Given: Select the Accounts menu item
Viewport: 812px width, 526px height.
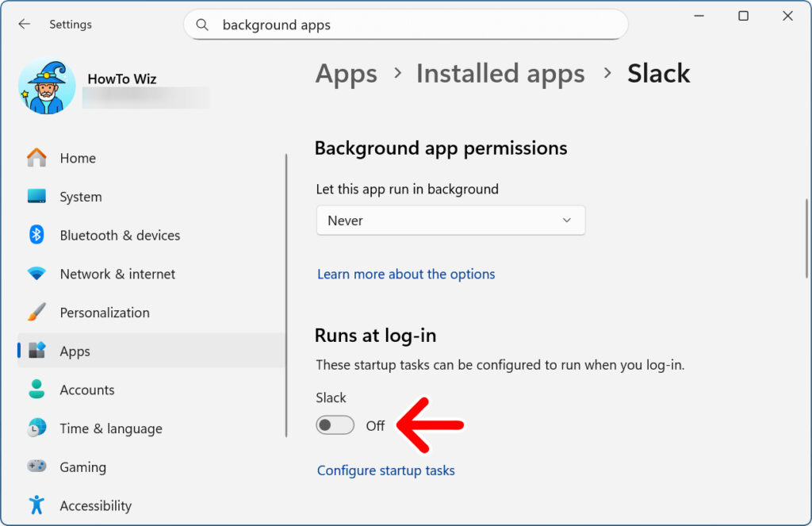Looking at the screenshot, I should [x=87, y=390].
